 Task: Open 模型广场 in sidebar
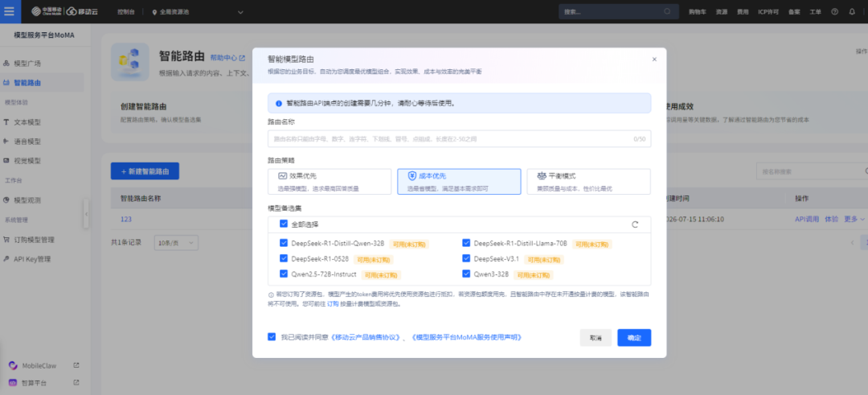point(27,64)
